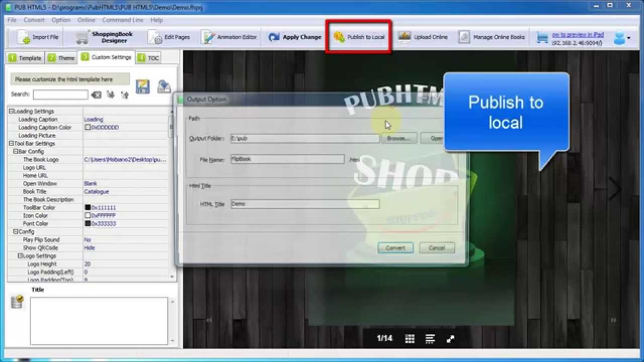644x362 pixels.
Task: Select the Logo URL row
Action: click(x=88, y=167)
